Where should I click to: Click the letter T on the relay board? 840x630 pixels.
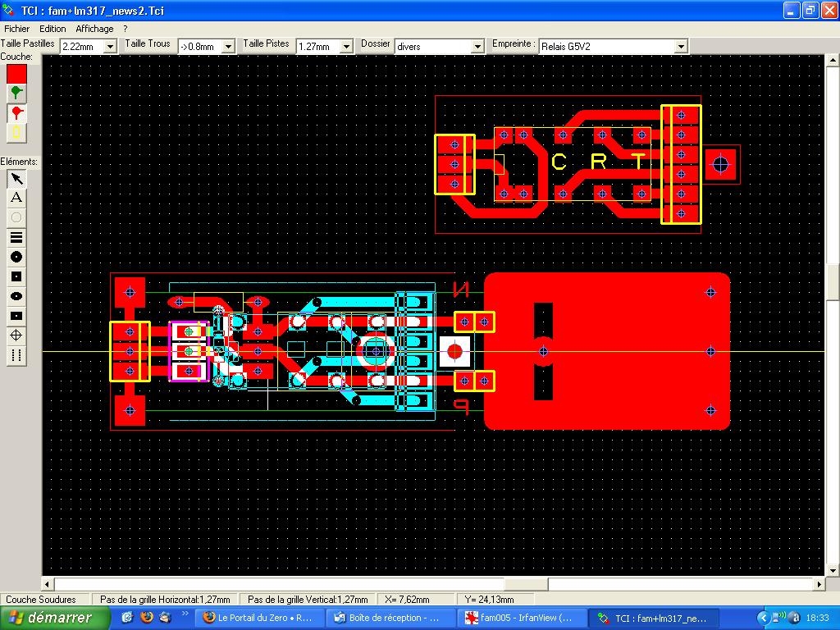[637, 162]
